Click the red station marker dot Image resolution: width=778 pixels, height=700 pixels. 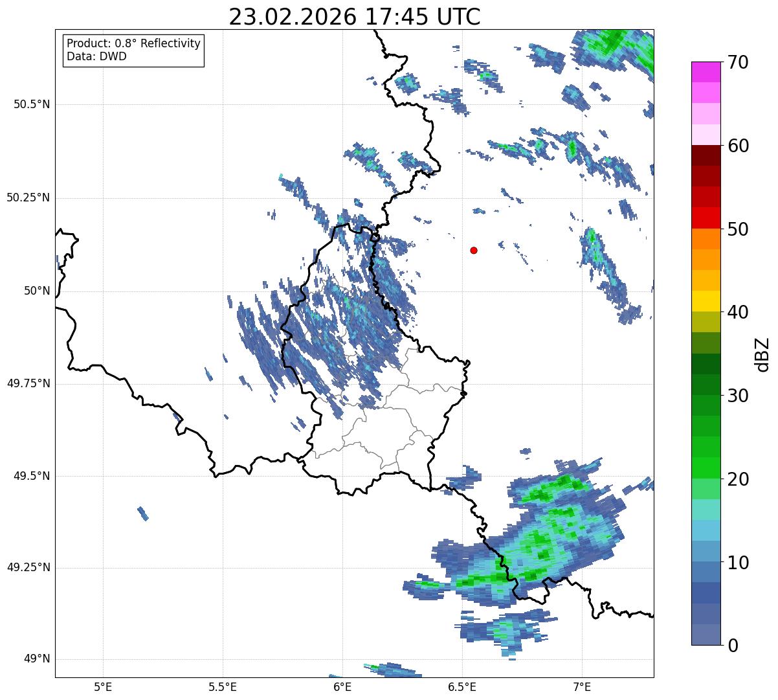474,250
